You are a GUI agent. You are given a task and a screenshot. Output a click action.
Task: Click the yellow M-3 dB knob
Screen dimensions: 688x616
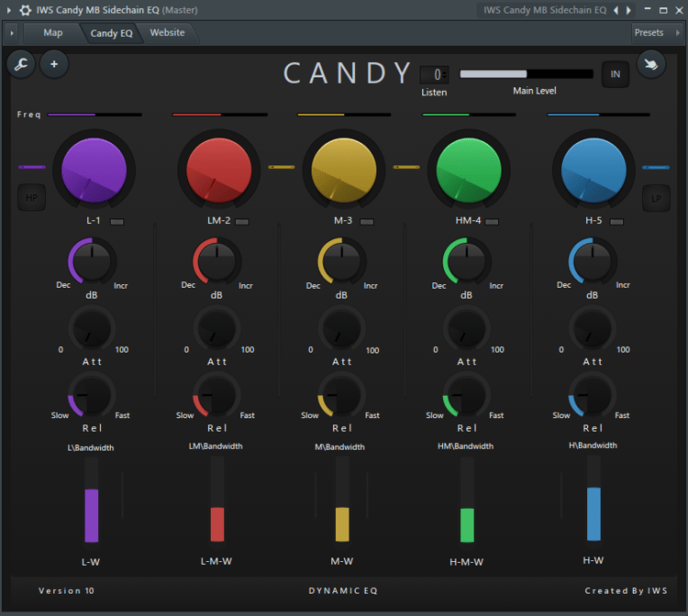pyautogui.click(x=342, y=261)
